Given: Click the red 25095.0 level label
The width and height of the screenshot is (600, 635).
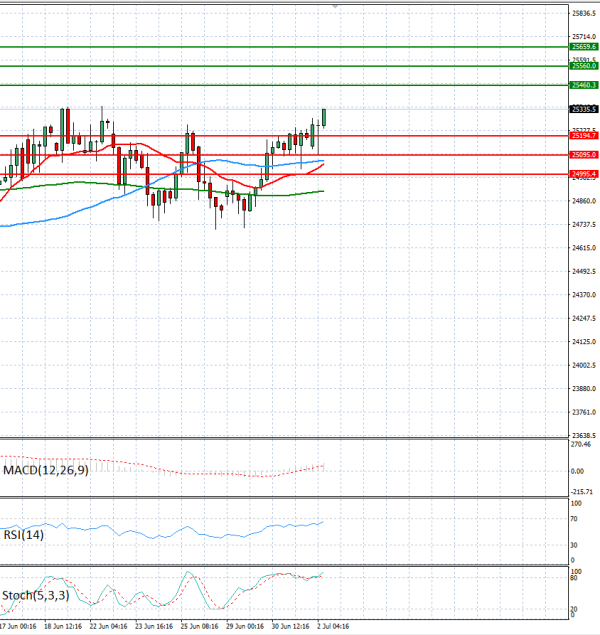Looking at the screenshot, I should coord(584,155).
